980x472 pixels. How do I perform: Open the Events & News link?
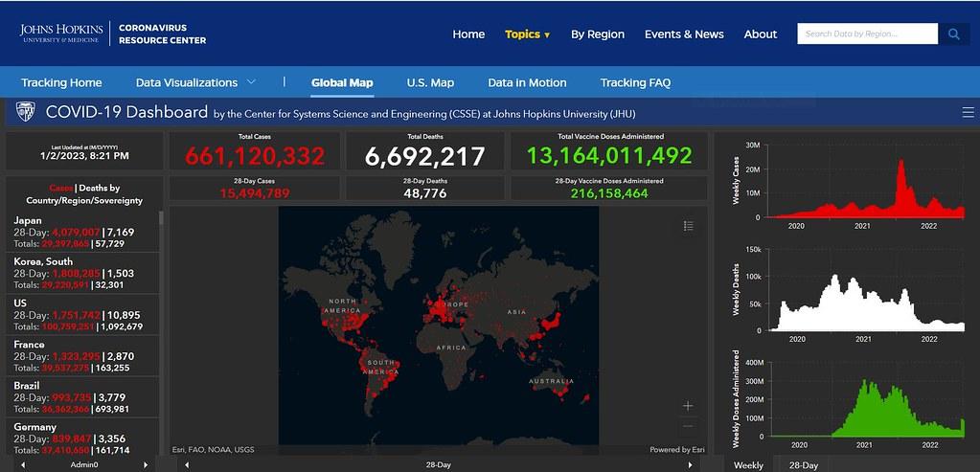click(683, 34)
